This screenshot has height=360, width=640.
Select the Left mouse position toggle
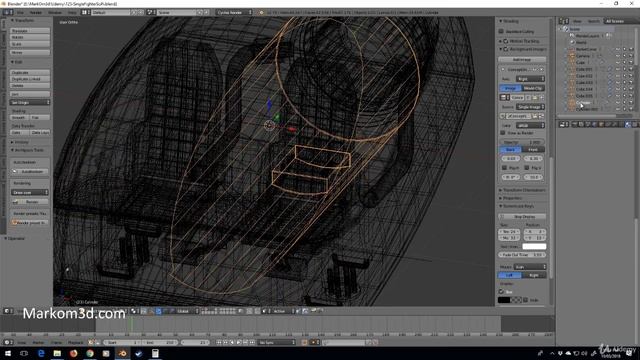(509, 276)
